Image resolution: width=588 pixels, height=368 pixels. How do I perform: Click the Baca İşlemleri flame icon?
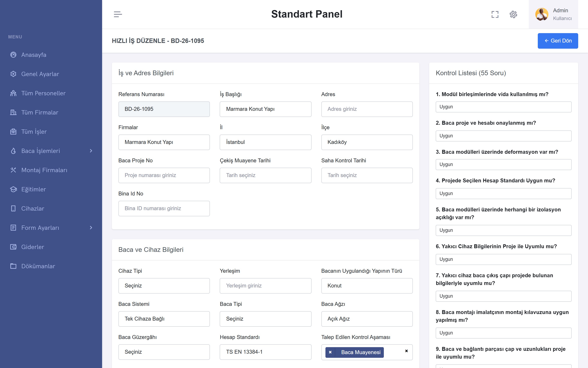coord(13,151)
